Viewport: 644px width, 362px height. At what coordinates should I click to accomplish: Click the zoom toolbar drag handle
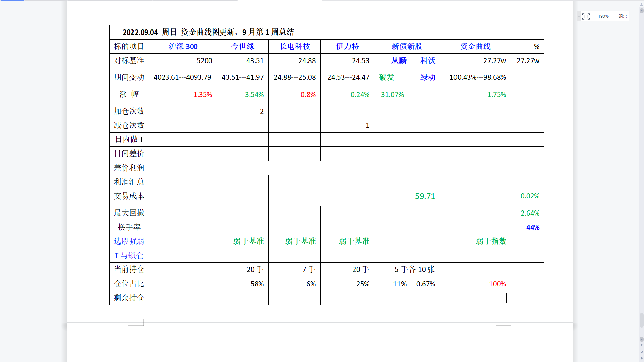pyautogui.click(x=579, y=16)
